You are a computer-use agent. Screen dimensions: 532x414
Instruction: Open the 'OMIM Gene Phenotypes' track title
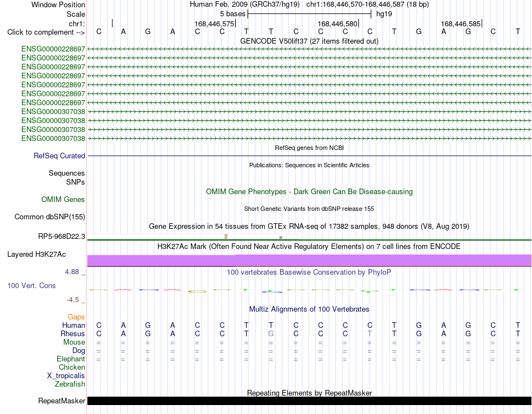click(309, 191)
